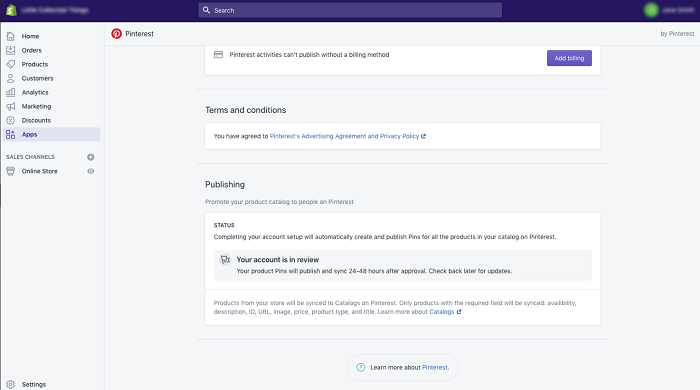Open Settings in the sidebar
The image size is (700, 390).
click(x=34, y=384)
